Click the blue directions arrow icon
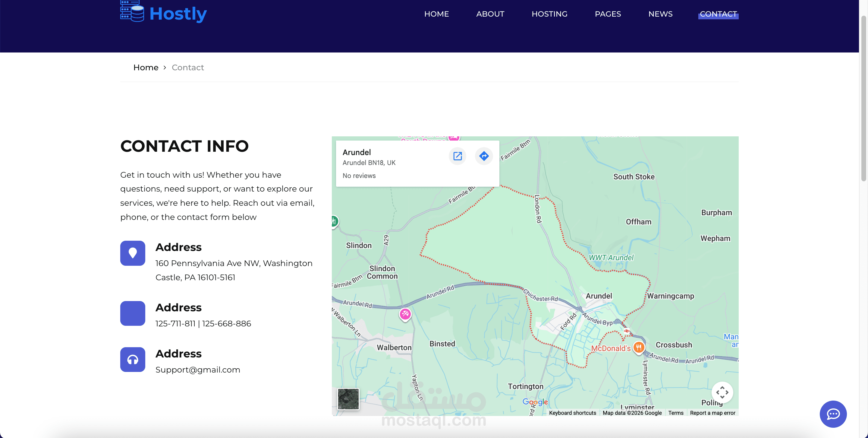This screenshot has width=868, height=438. tap(483, 156)
